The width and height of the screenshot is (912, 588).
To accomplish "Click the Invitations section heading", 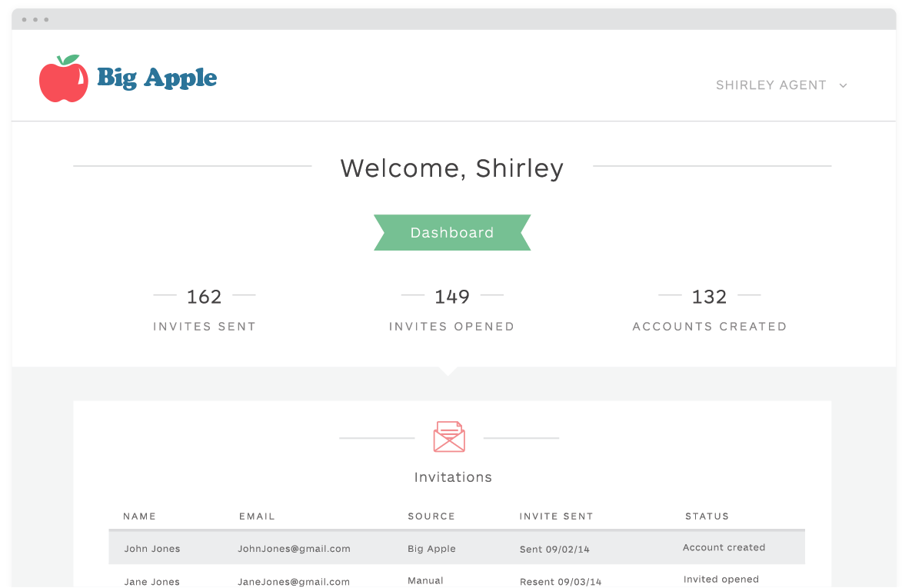I will pyautogui.click(x=453, y=477).
